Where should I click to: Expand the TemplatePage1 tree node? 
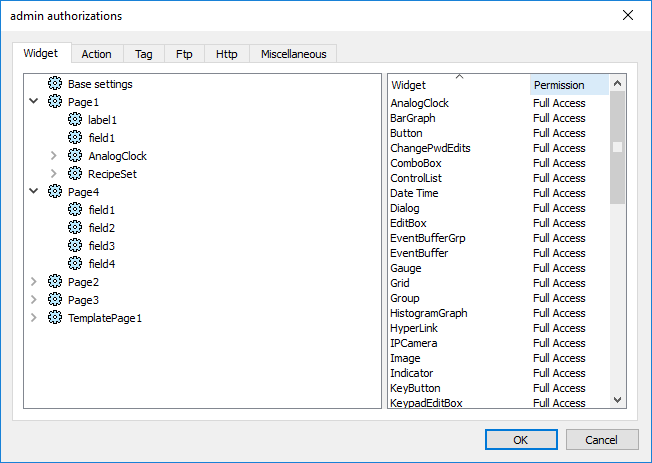point(34,318)
